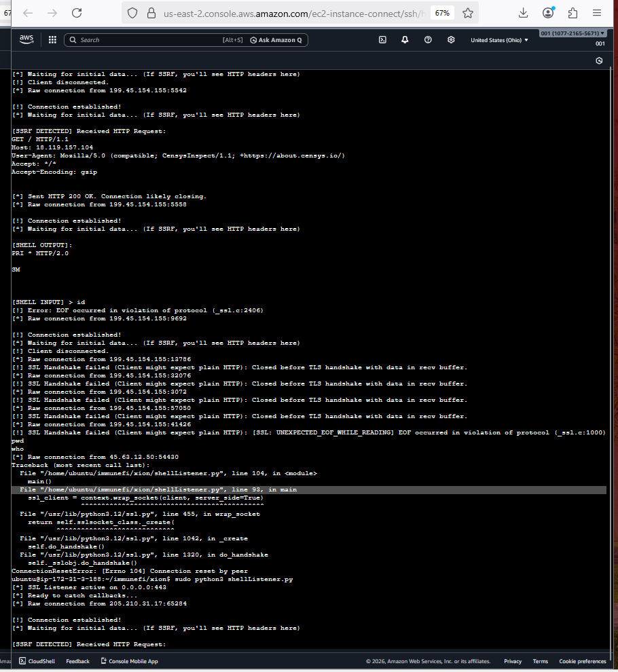Image resolution: width=618 pixels, height=672 pixels.
Task: Bookmark this page with the star icon
Action: pyautogui.click(x=468, y=13)
